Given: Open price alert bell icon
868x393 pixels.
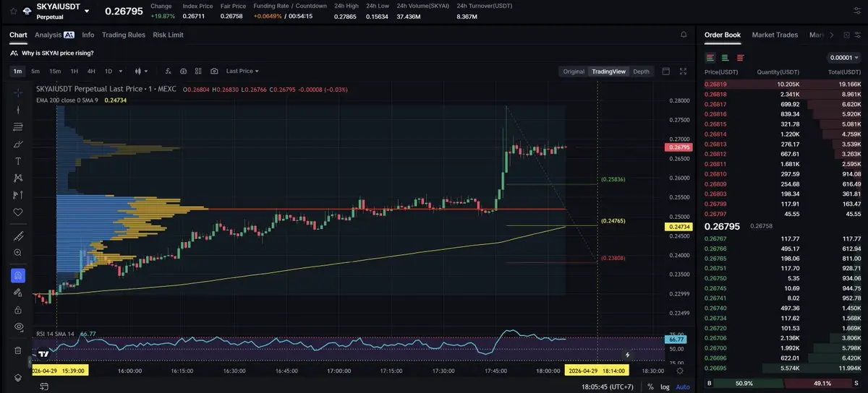Looking at the screenshot, I should click(684, 35).
